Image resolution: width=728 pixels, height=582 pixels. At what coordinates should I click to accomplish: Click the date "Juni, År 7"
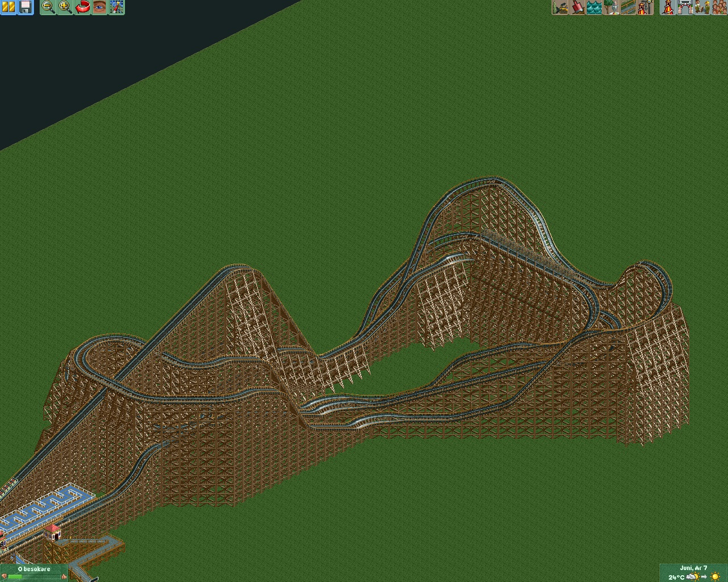(x=693, y=568)
